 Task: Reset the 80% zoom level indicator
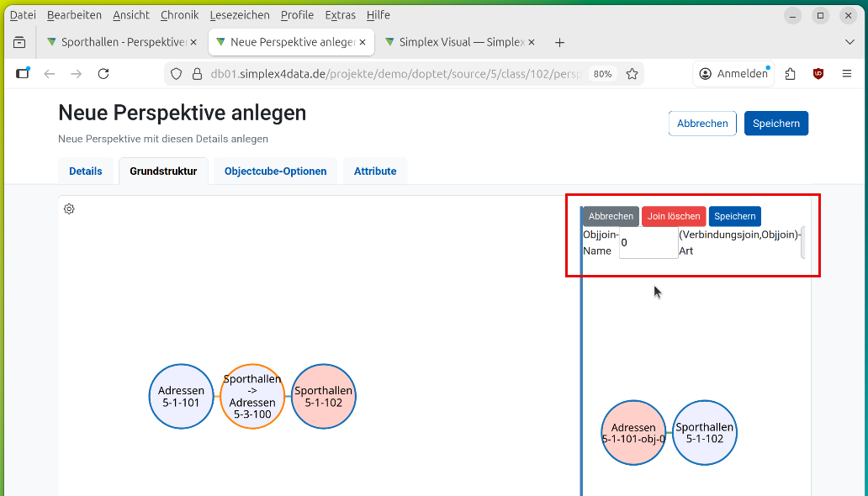(602, 74)
